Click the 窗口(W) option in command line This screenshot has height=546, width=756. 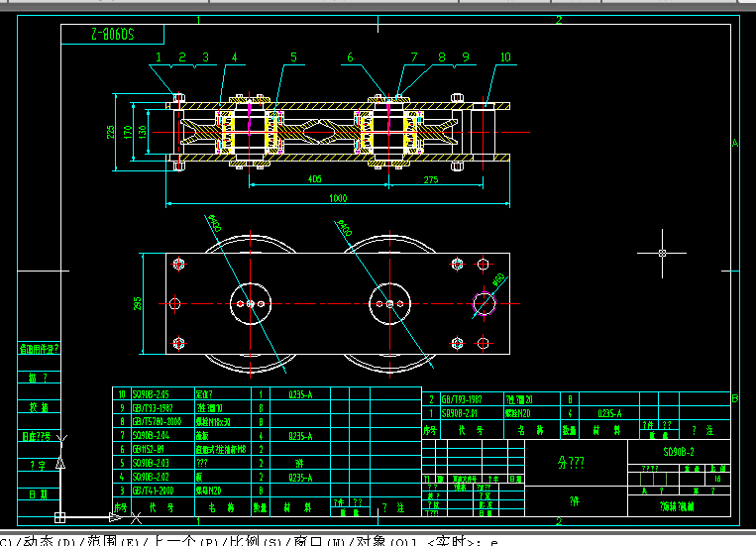coord(323,541)
